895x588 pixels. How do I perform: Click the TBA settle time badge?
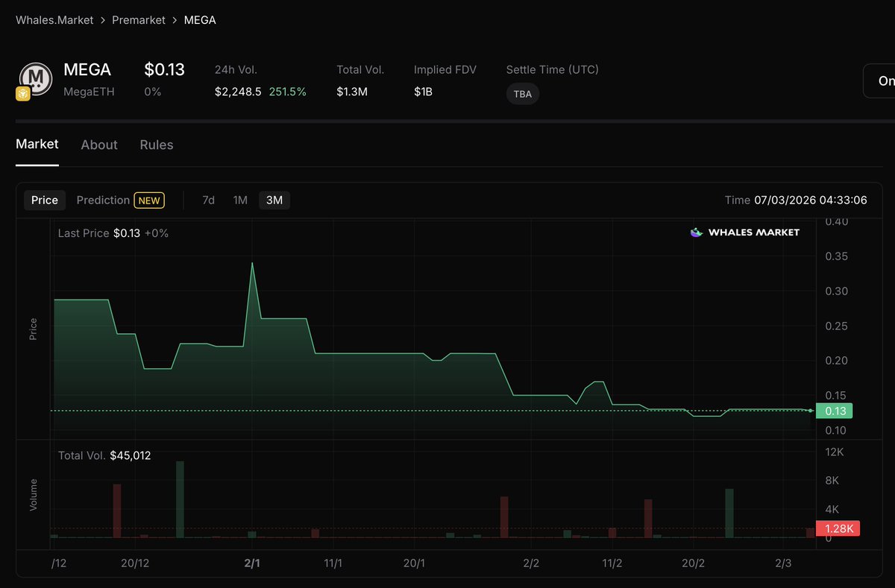pyautogui.click(x=523, y=94)
